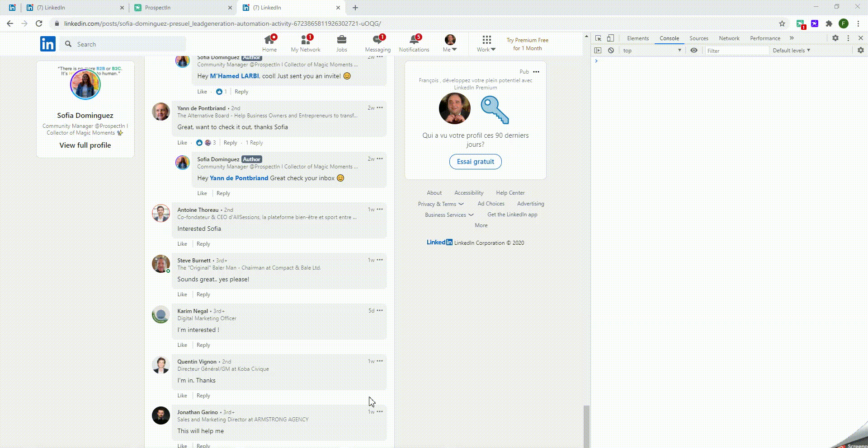Open Chrome extensions puzzle icon
The height and width of the screenshot is (448, 868).
(829, 23)
